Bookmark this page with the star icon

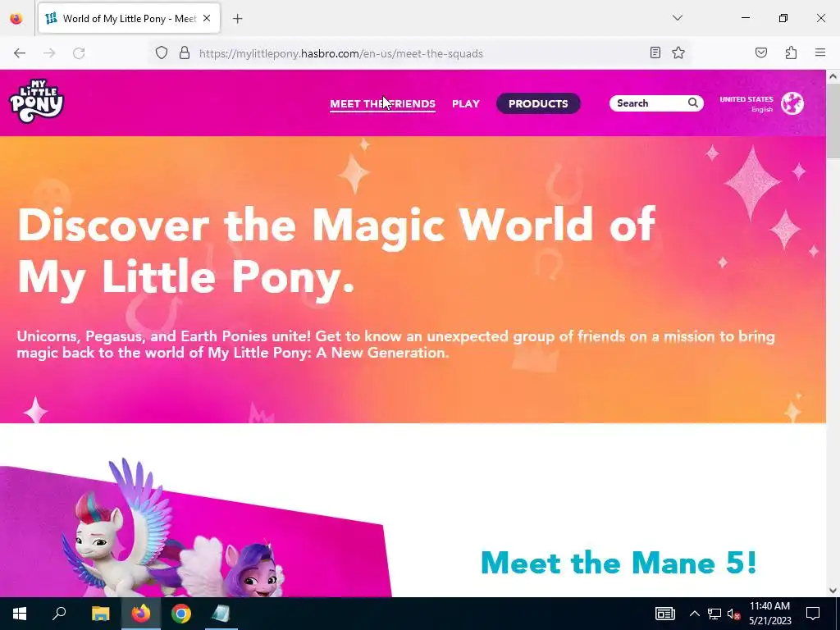click(x=678, y=52)
